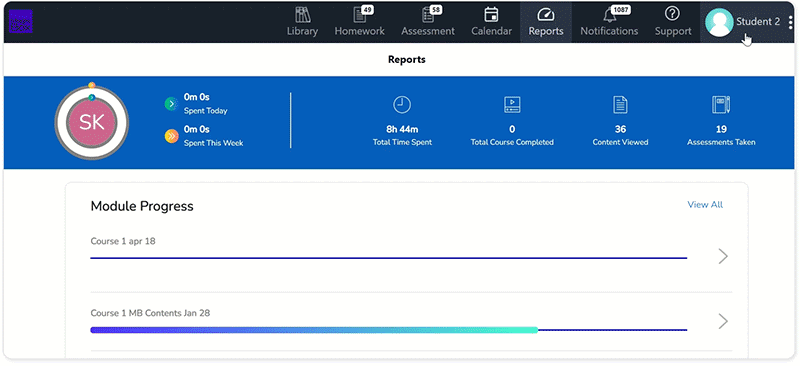Screen dimensions: 800x366
Task: Expand the Course 1 apr 18 chevron
Action: point(723,256)
